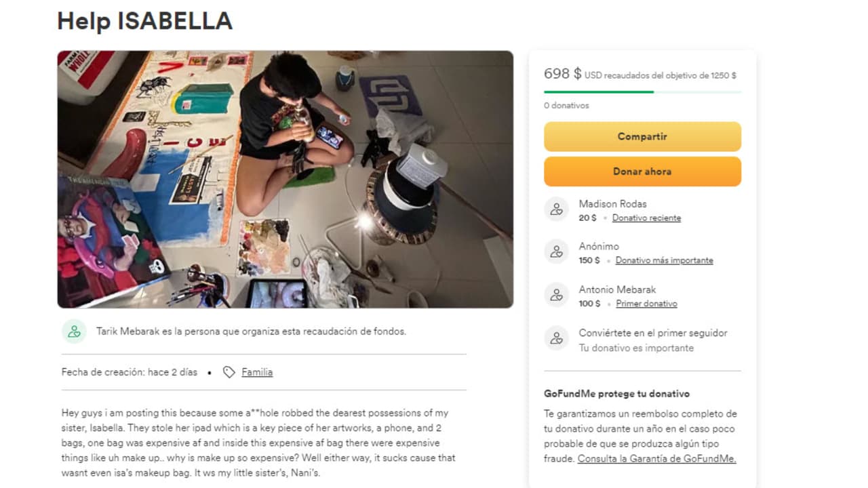Screen dimensions: 868x488
Task: Click the green organizer badge next to Tarik Mebarak
Action: click(74, 331)
